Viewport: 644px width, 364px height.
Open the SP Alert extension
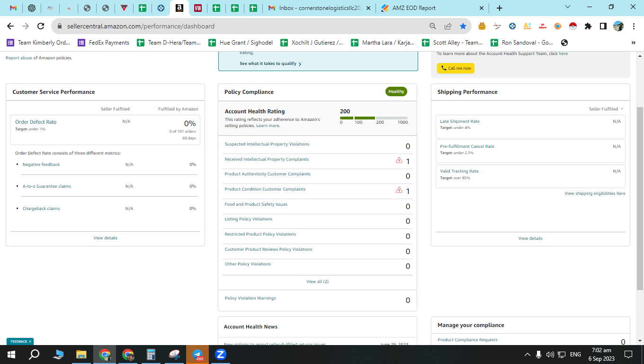(543, 26)
